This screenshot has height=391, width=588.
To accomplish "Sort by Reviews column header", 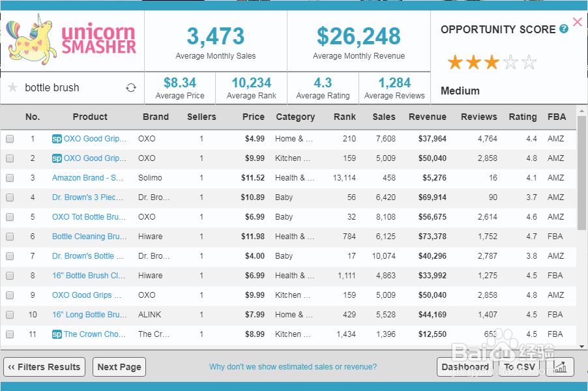I will [479, 117].
